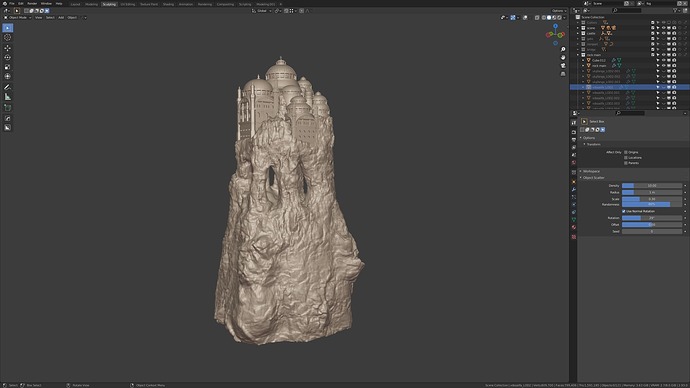Open the Texture properties tab icon
The width and height of the screenshot is (690, 388).
(x=574, y=237)
